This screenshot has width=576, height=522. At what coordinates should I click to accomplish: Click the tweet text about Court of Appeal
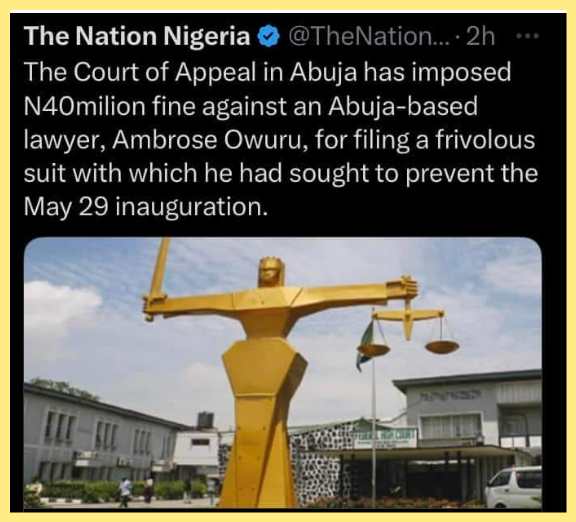(x=281, y=139)
